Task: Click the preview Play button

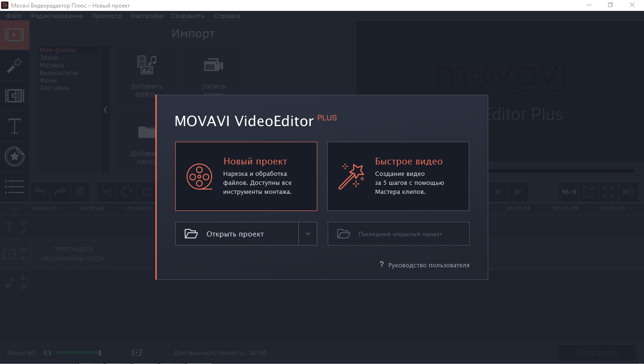Action: (498, 192)
